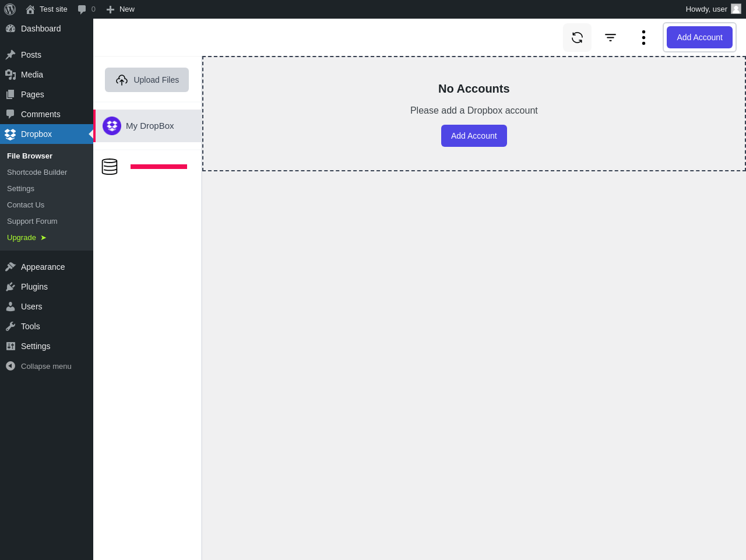
Task: Open the Tools menu
Action: click(x=47, y=326)
